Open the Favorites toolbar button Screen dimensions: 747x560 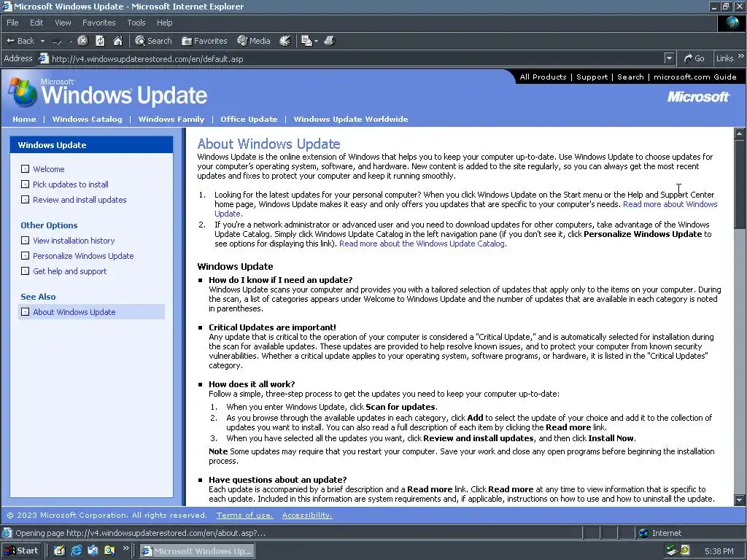pyautogui.click(x=204, y=41)
